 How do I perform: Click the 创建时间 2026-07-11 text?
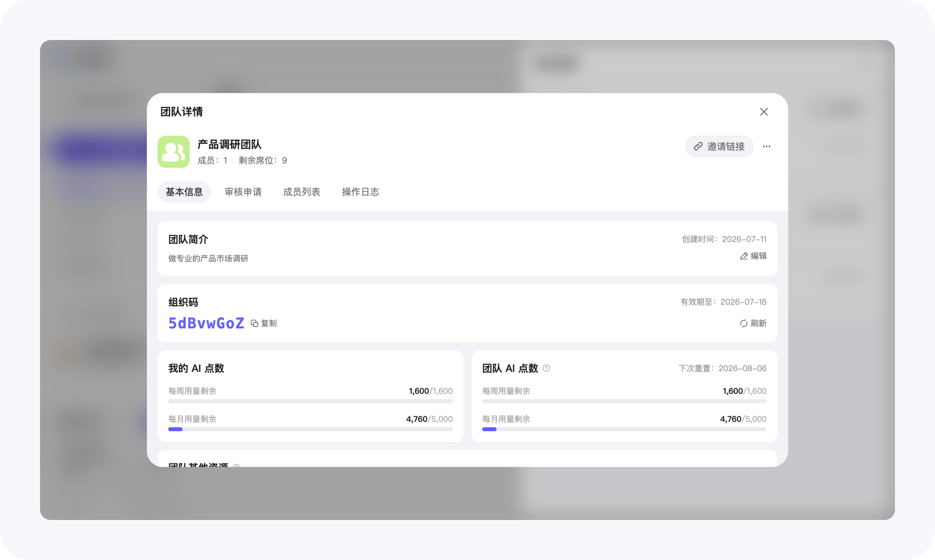pyautogui.click(x=724, y=239)
